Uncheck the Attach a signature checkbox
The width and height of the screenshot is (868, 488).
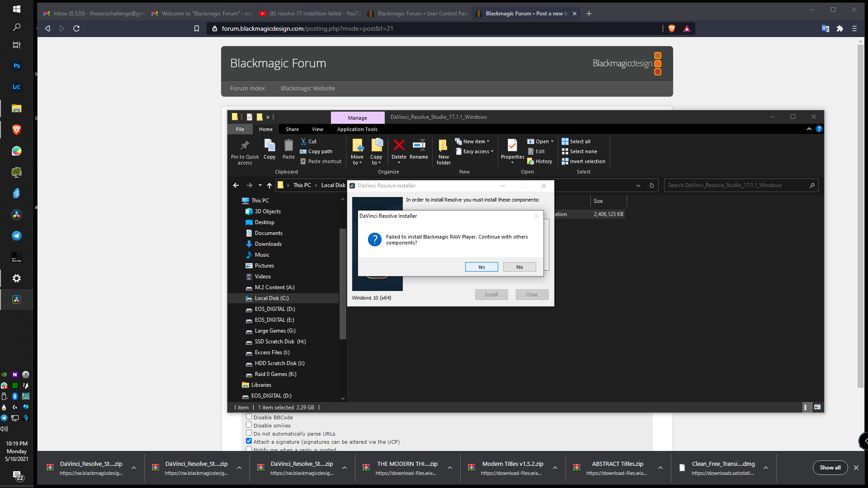coord(249,441)
